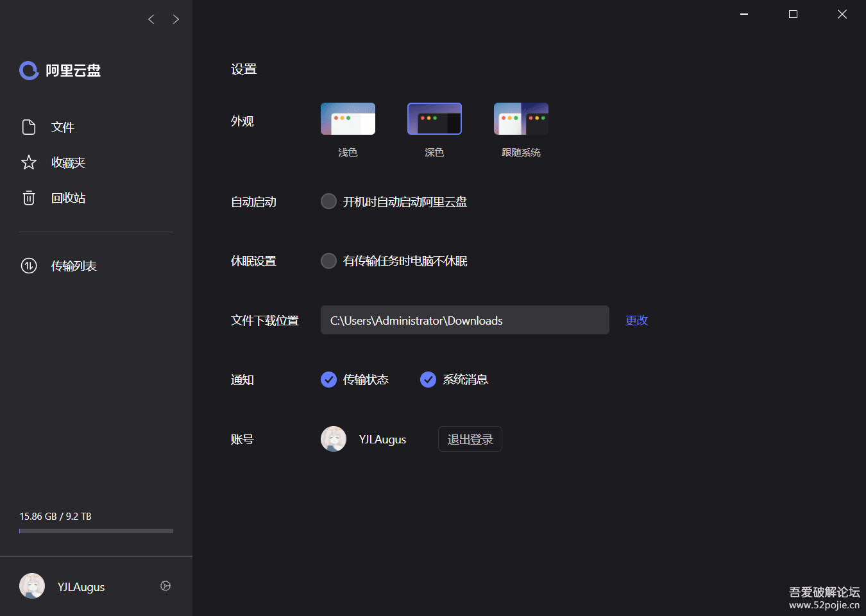Open settings via the gear icon
The width and height of the screenshot is (866, 616).
click(x=166, y=586)
